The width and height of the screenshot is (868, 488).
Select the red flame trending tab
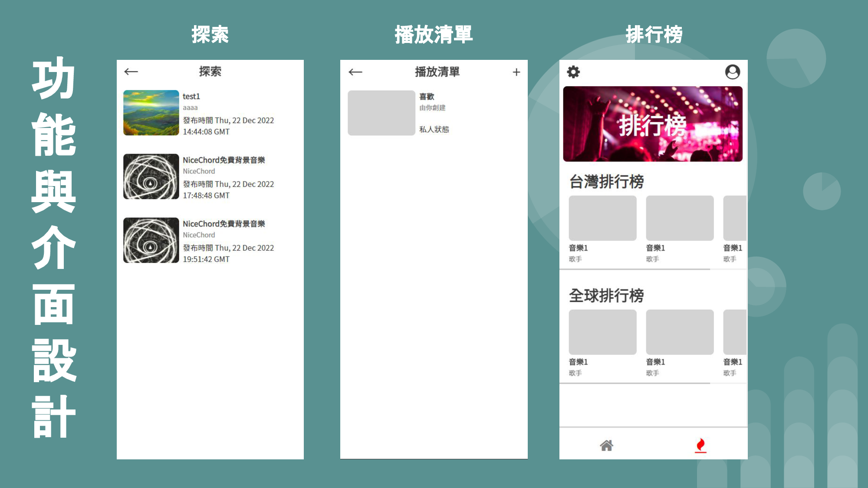click(700, 445)
